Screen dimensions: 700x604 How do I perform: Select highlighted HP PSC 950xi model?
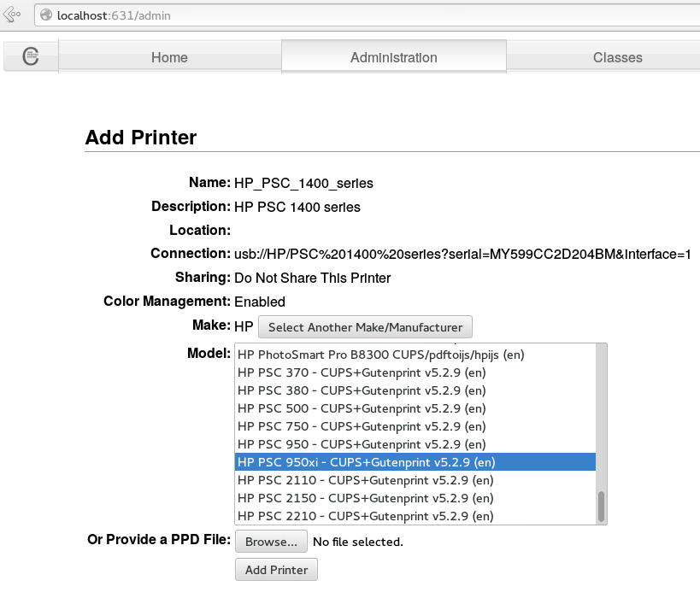415,462
